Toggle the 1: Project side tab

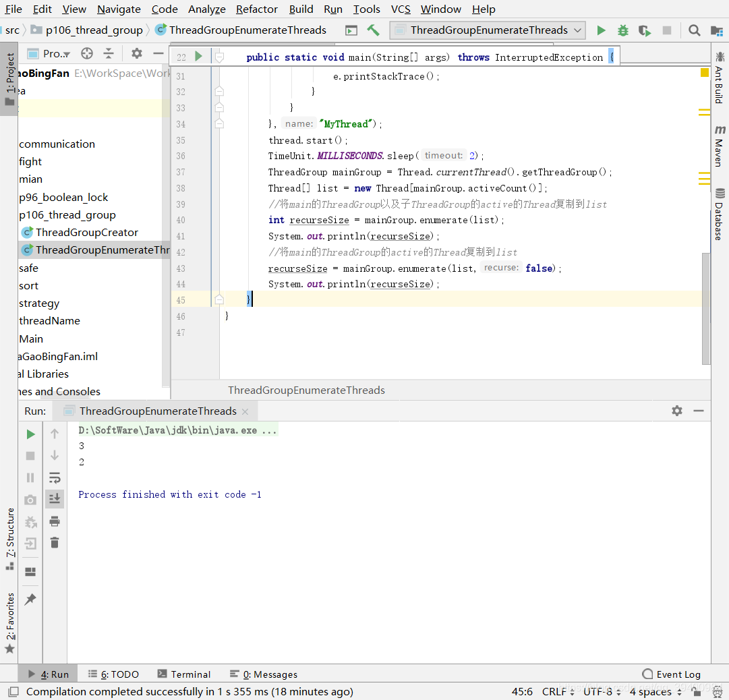9,79
